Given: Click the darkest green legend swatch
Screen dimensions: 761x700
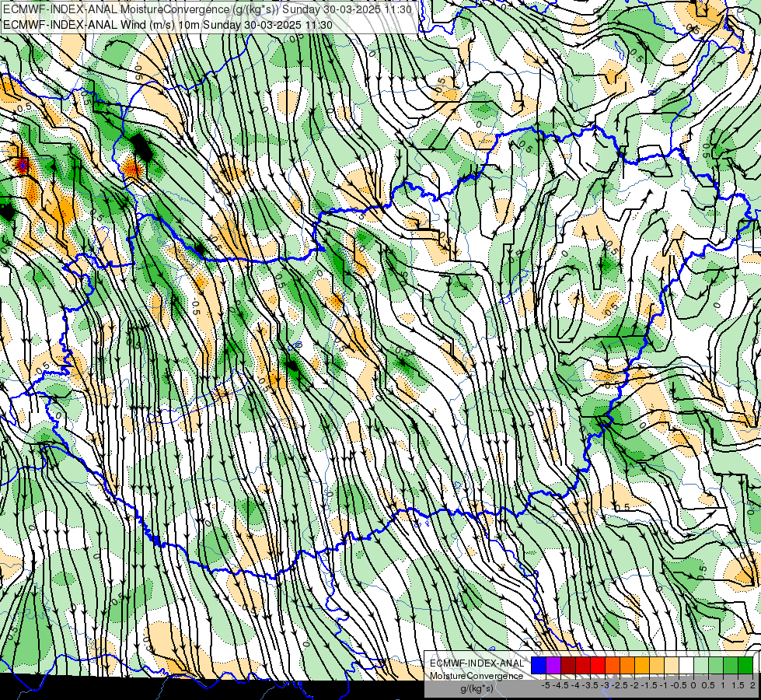Looking at the screenshot, I should 745,665.
